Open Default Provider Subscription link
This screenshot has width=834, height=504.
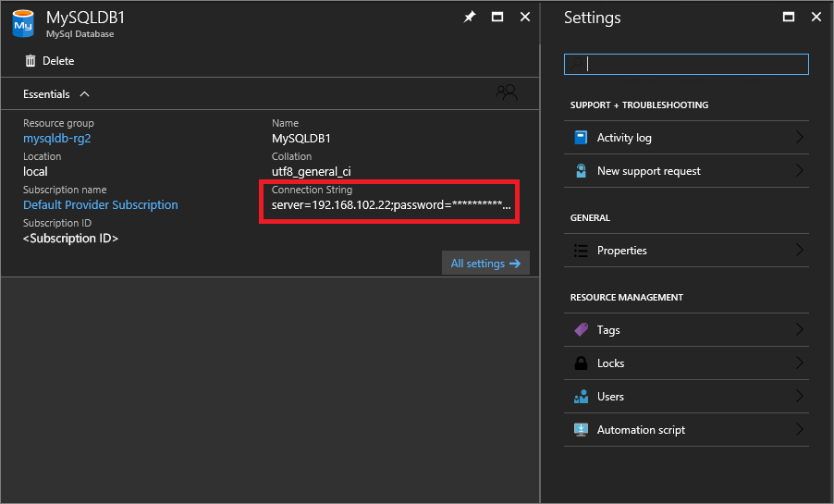[101, 205]
